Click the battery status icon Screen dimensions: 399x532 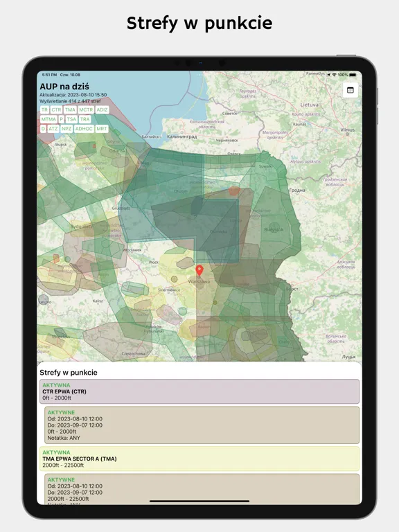[x=353, y=75]
